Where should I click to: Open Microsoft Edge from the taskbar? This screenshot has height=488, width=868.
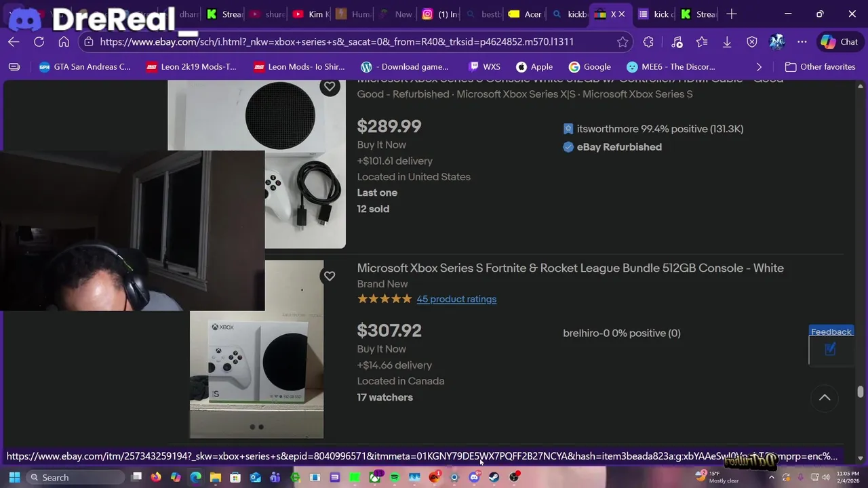pos(195,477)
